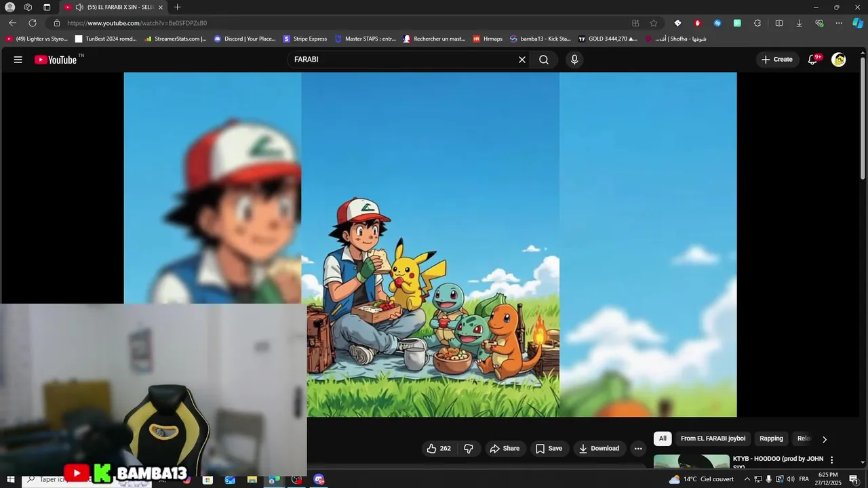This screenshot has width=868, height=488.
Task: Start voice search with microphone
Action: (574, 60)
